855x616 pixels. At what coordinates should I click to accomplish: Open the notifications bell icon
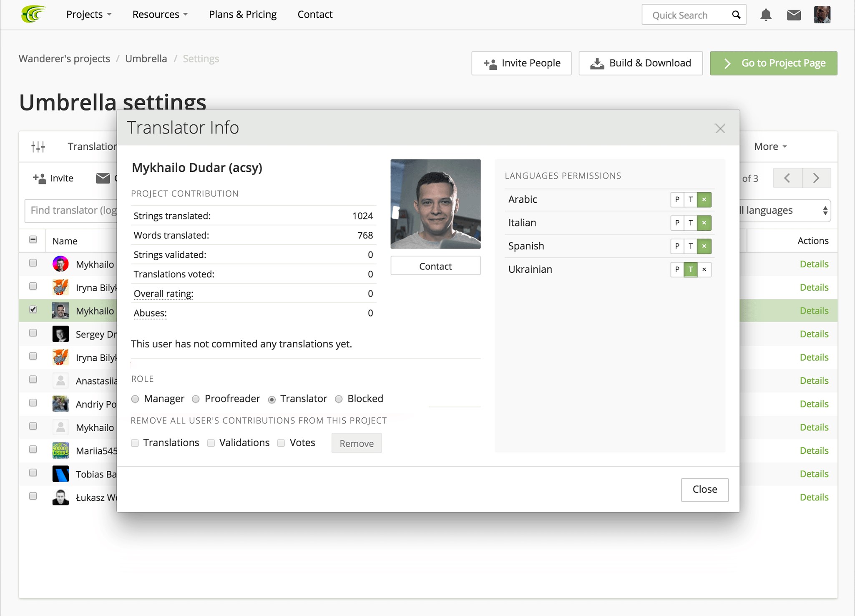point(765,15)
